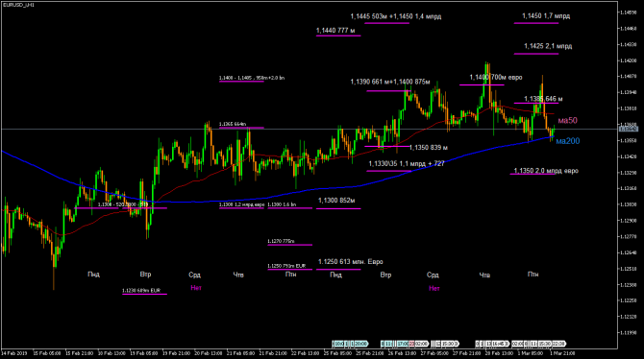Select the "1,1350 2,0 млрд евро" label
Viewport: 644px width, 359px height.
[546, 171]
